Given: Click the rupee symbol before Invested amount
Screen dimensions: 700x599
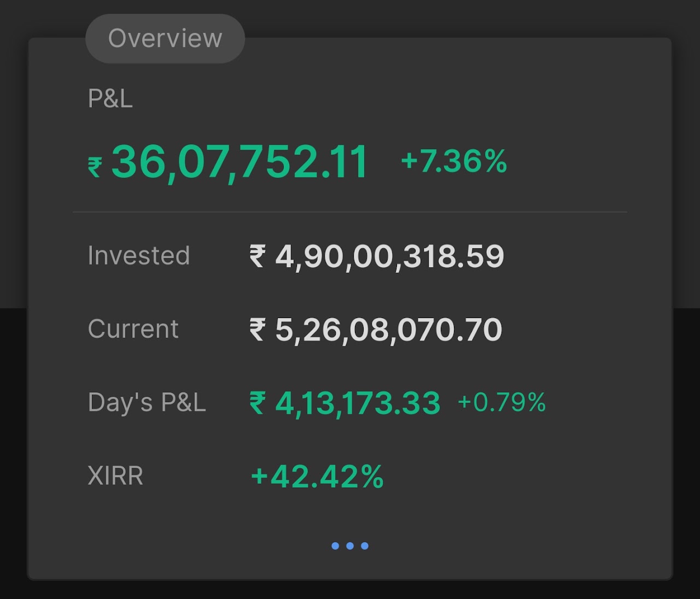Looking at the screenshot, I should tap(258, 256).
